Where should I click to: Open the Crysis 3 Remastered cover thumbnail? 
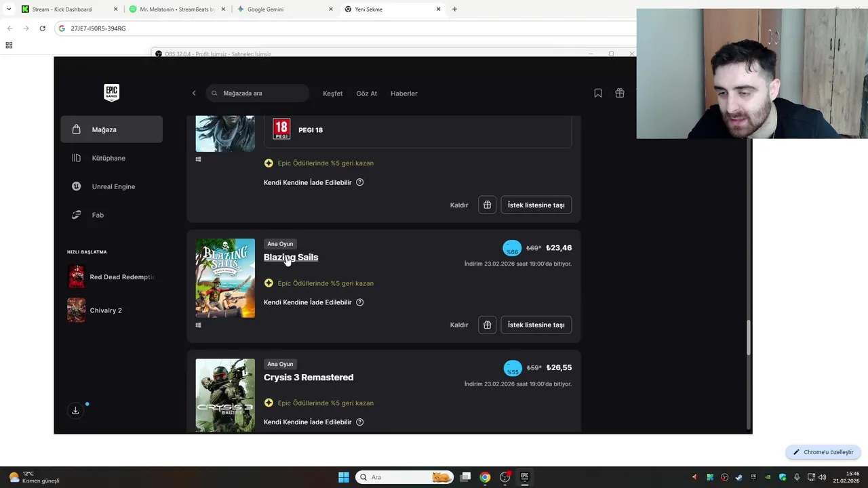coord(225,395)
